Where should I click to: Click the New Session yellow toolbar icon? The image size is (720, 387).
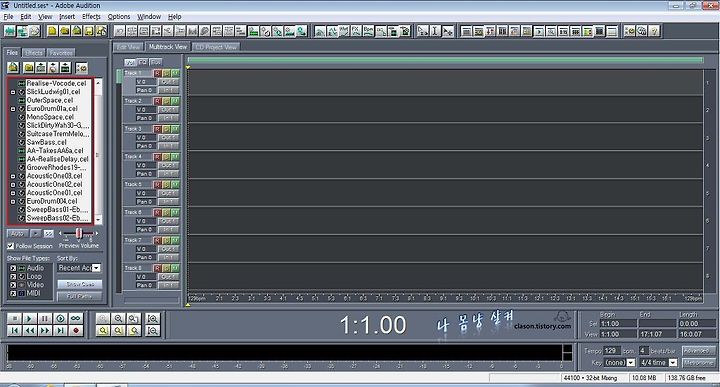coord(52,31)
